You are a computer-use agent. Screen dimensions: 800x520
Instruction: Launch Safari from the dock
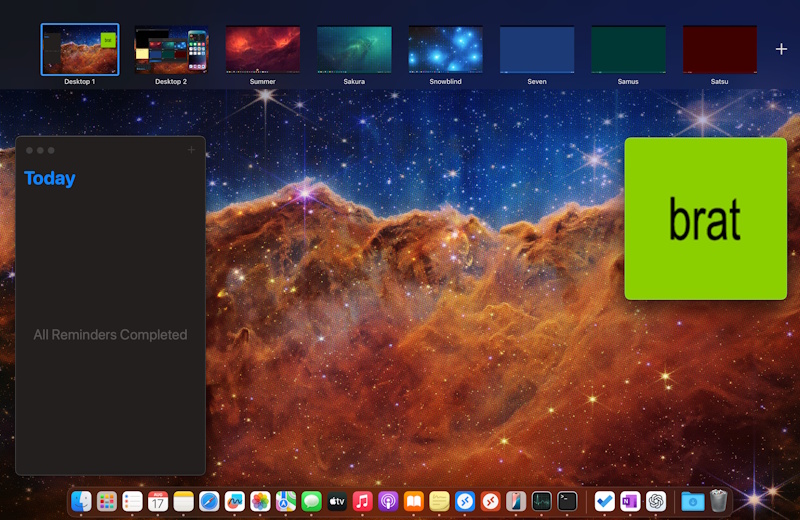[209, 502]
